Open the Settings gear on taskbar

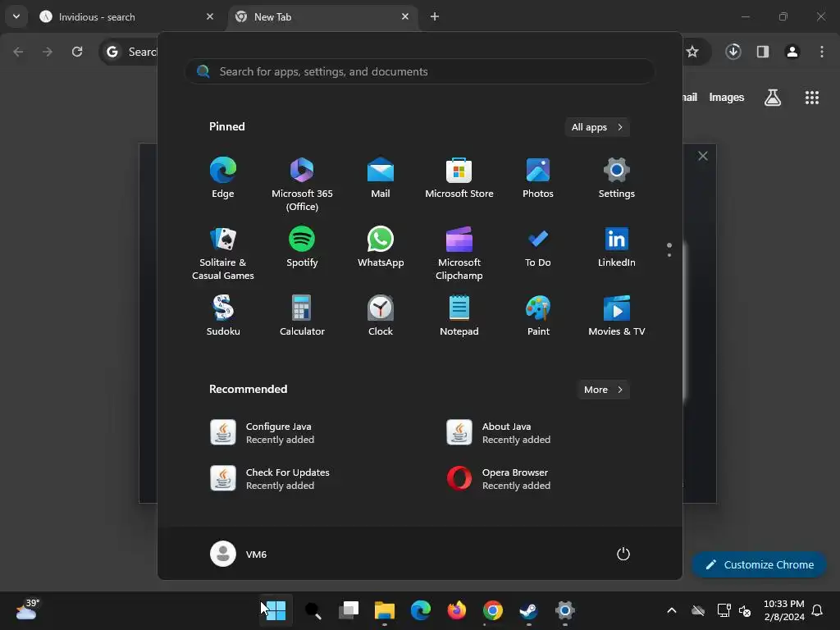[564, 610]
